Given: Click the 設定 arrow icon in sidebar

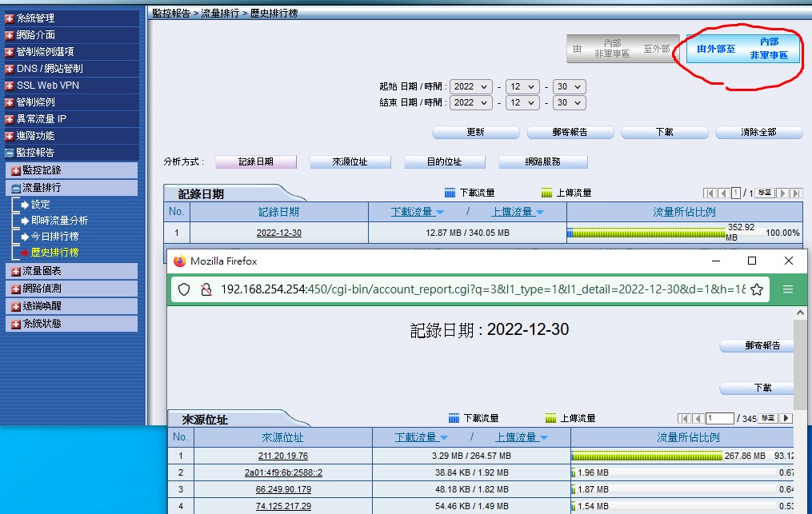Looking at the screenshot, I should (25, 205).
